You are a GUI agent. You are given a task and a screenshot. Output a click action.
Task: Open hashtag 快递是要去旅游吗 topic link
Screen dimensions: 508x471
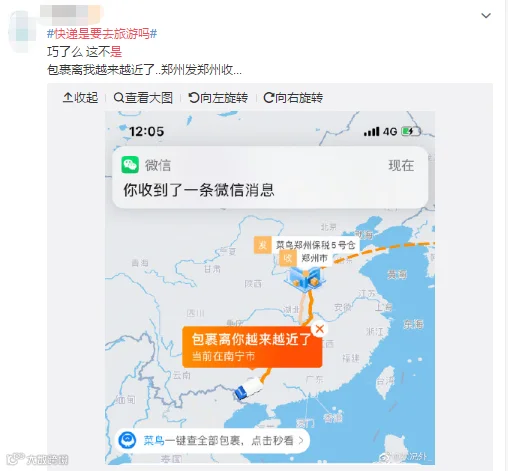click(x=102, y=33)
